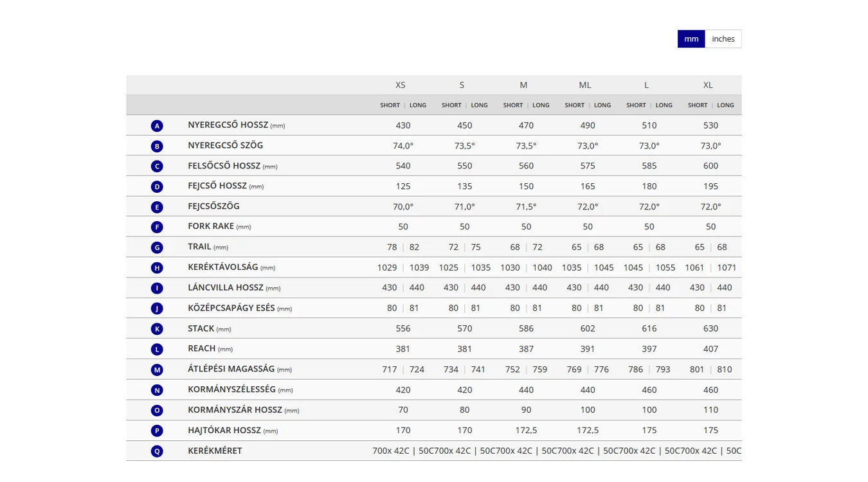Click the HAJTÓKAR HOSSZ row label

pos(233,430)
